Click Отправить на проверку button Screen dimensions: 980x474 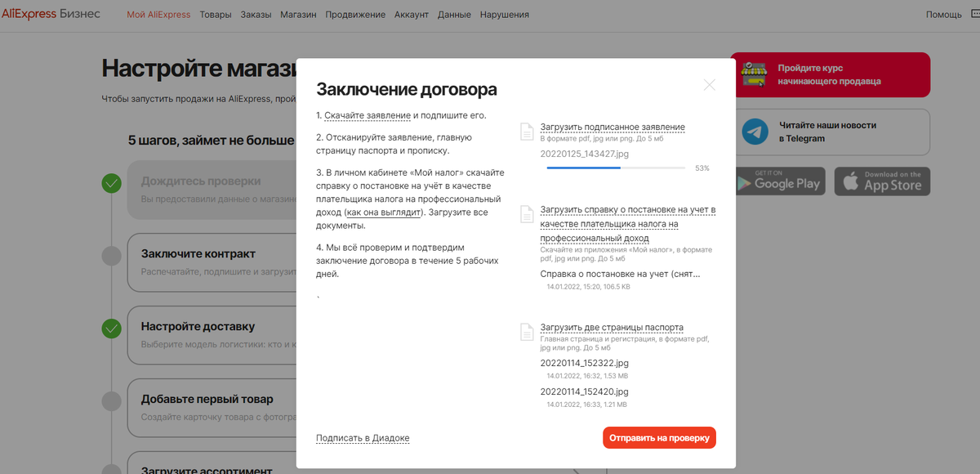pos(659,437)
